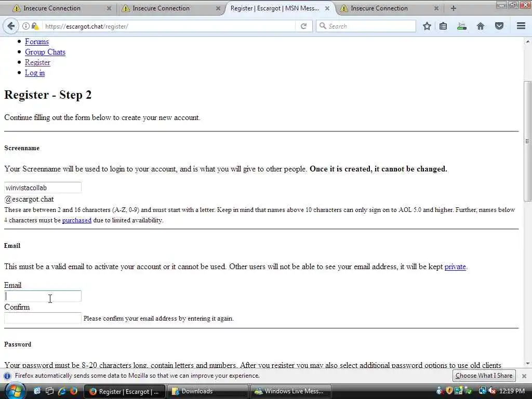Bookmark this page with the star icon
This screenshot has height=399, width=532.
[427, 26]
